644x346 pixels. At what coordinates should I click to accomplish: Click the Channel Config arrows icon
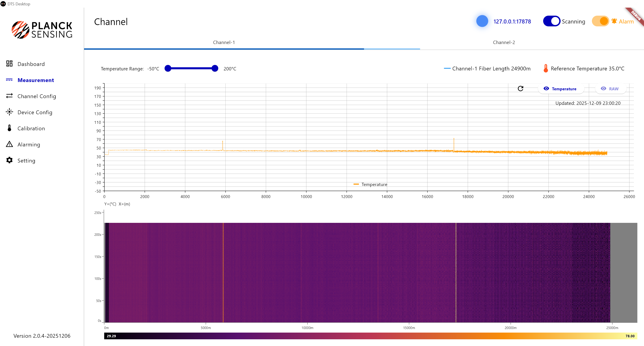coord(9,96)
